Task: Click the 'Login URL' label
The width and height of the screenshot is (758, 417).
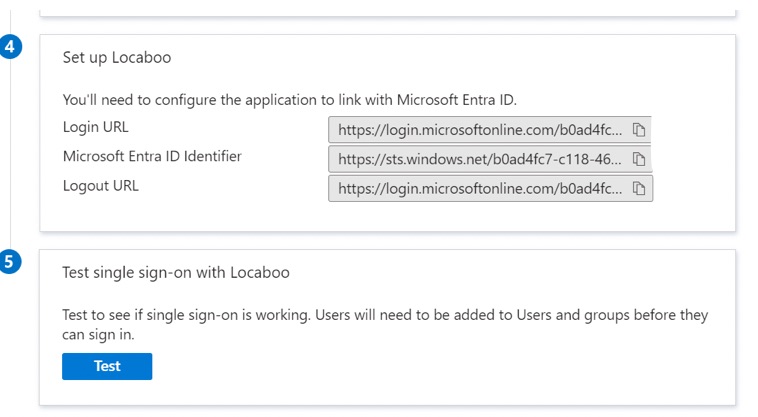Action: [x=96, y=127]
